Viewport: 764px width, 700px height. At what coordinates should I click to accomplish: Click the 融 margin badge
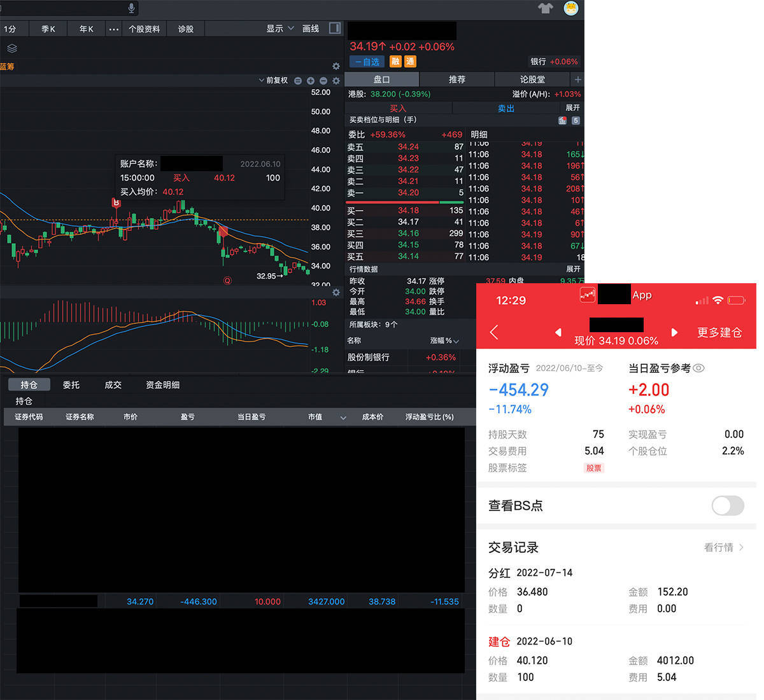tap(395, 62)
